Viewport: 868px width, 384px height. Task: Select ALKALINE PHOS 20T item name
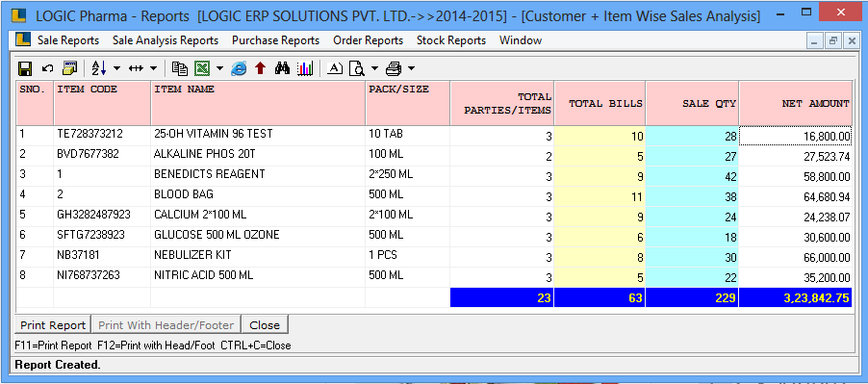tap(204, 154)
